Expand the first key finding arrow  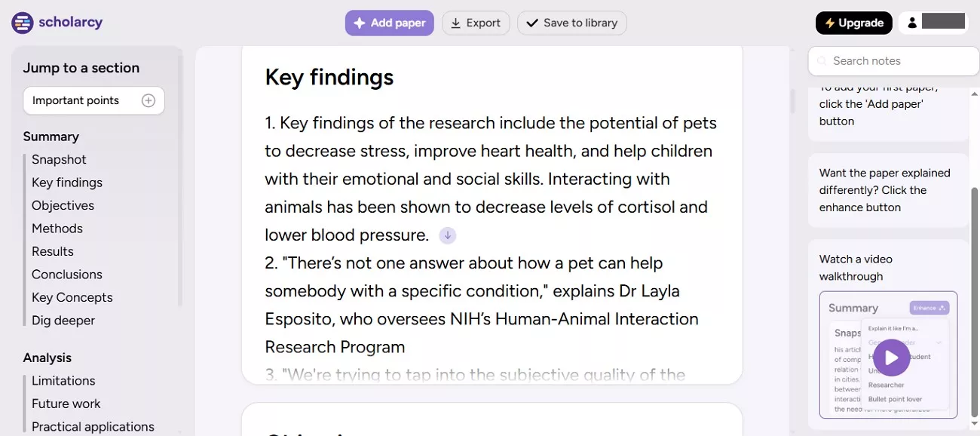448,235
